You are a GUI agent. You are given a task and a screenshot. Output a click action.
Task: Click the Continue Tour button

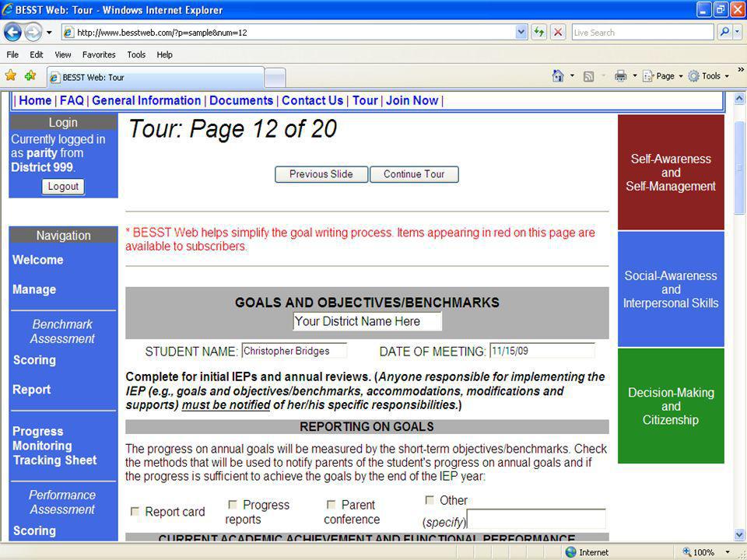click(x=414, y=174)
